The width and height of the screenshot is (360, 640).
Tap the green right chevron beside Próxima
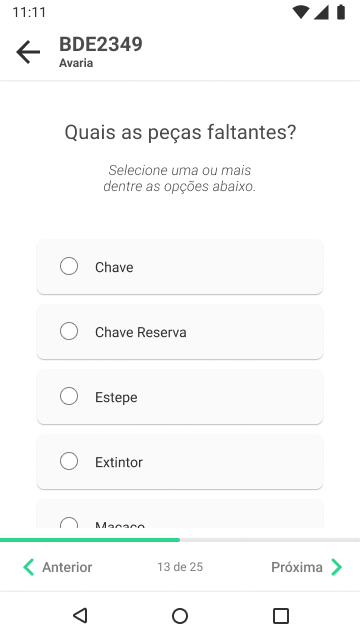[336, 567]
